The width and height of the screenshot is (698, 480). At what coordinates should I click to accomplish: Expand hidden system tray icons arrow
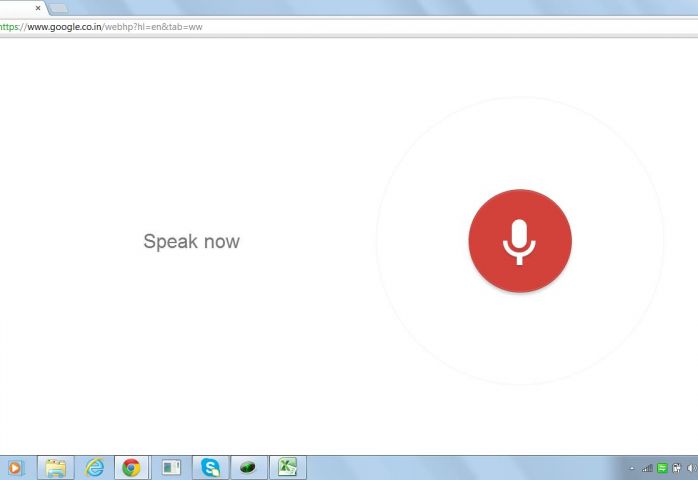632,468
